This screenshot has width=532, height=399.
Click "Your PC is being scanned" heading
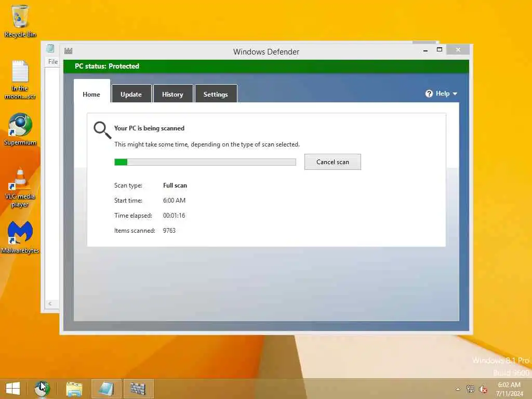point(149,128)
